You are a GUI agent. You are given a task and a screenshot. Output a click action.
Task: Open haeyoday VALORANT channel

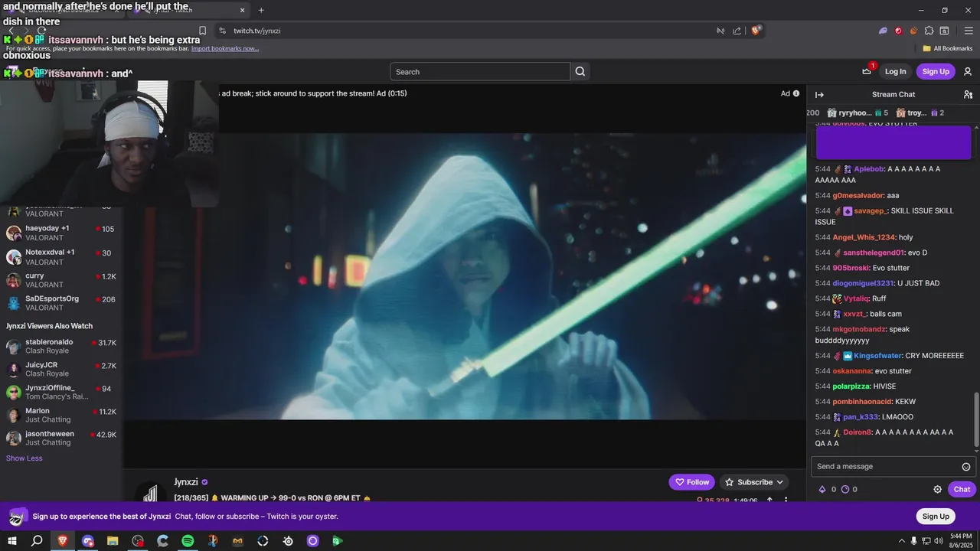(61, 233)
